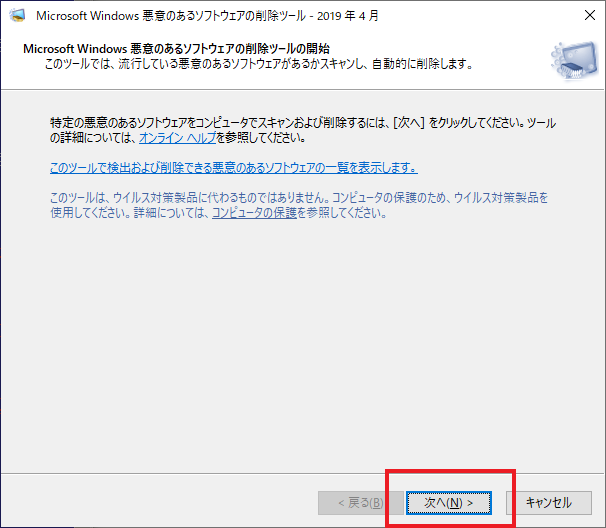This screenshot has height=528, width=606.
Task: Click the 次へ(N) > button
Action: [449, 503]
